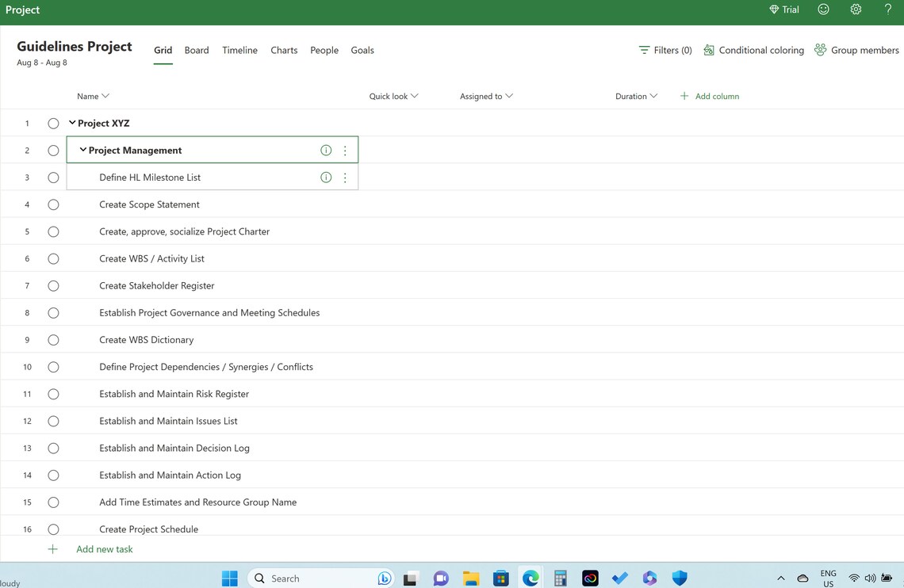View info for the Project Management task
The width and height of the screenshot is (904, 588).
[x=326, y=150]
